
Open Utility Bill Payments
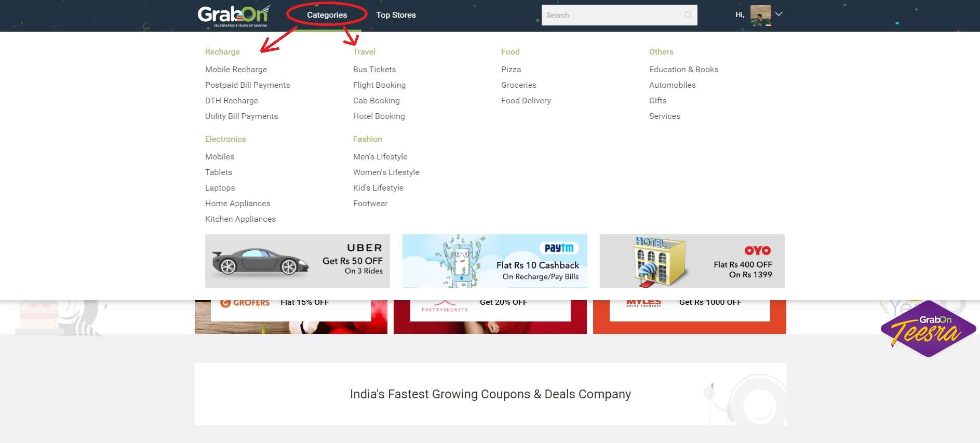click(x=241, y=116)
